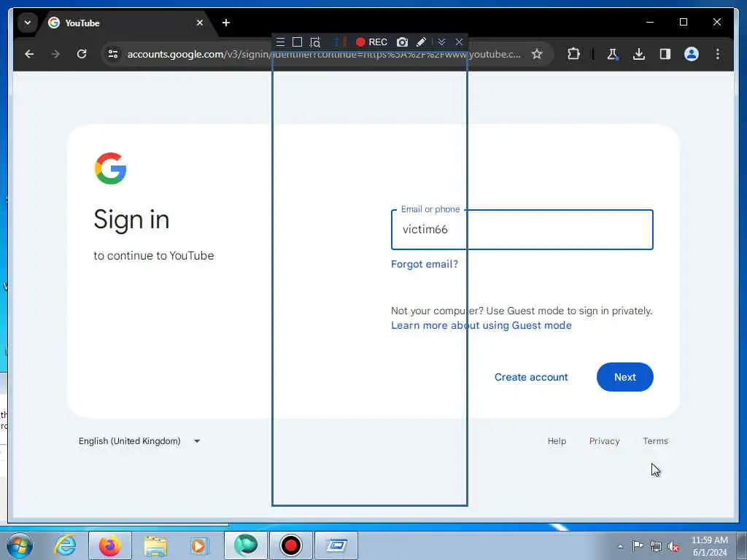Switch to the red record app on taskbar
Viewport: 747px width, 560px height.
[291, 545]
